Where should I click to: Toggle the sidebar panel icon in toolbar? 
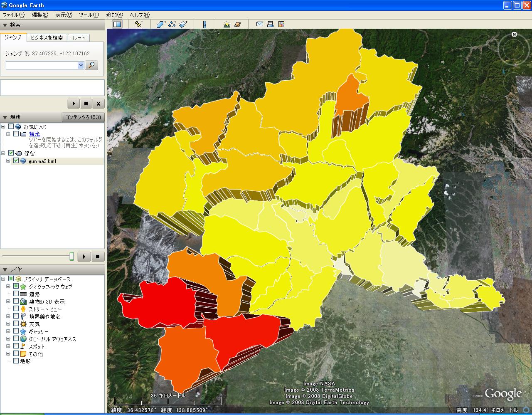click(x=117, y=25)
